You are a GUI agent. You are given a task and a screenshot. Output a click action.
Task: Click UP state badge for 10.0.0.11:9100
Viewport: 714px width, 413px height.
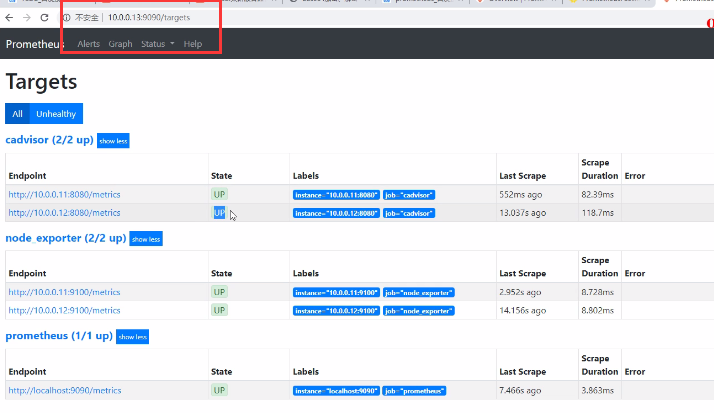coord(219,292)
